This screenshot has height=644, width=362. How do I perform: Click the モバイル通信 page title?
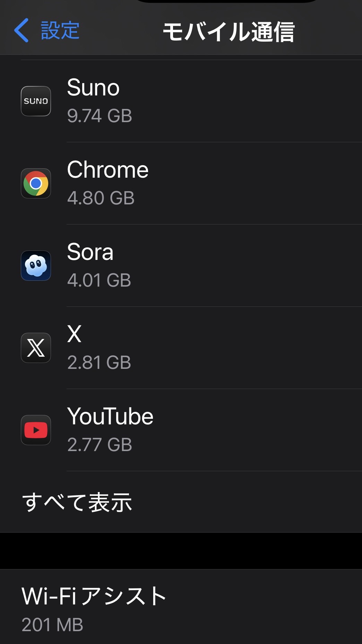click(x=229, y=32)
